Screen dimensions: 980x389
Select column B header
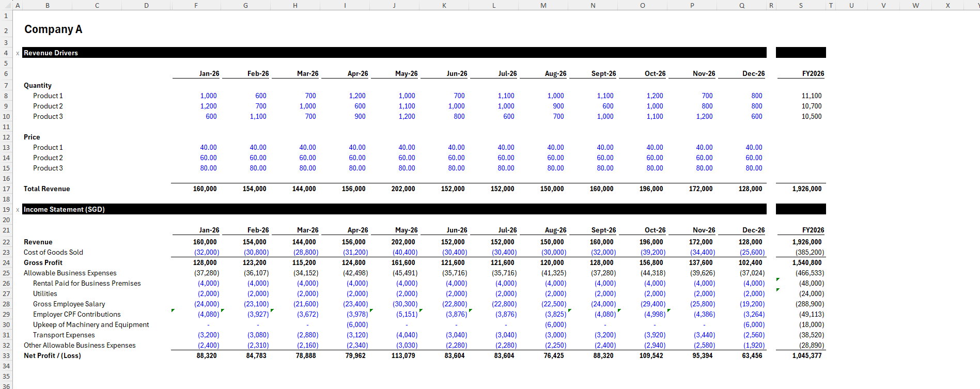tap(48, 5)
